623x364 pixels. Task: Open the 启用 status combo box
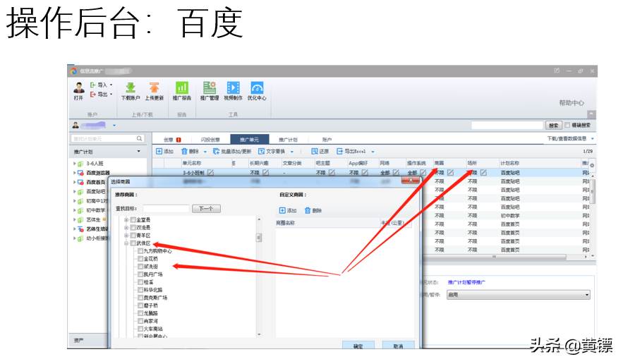click(x=518, y=295)
